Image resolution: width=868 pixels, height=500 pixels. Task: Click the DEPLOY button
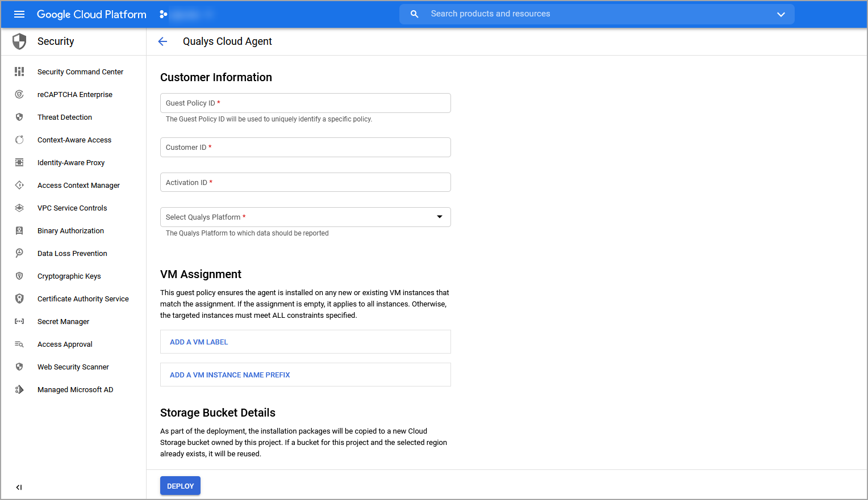(x=180, y=486)
